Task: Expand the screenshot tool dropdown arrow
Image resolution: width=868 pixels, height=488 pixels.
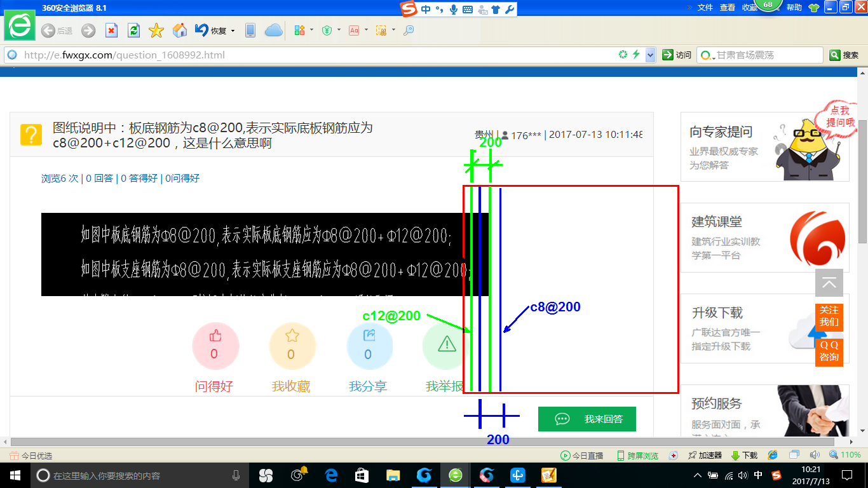Action: click(393, 30)
